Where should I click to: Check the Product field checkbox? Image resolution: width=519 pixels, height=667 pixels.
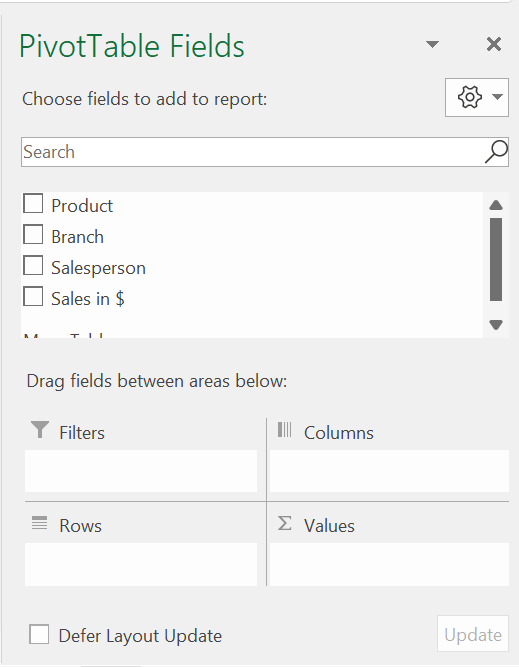33,203
